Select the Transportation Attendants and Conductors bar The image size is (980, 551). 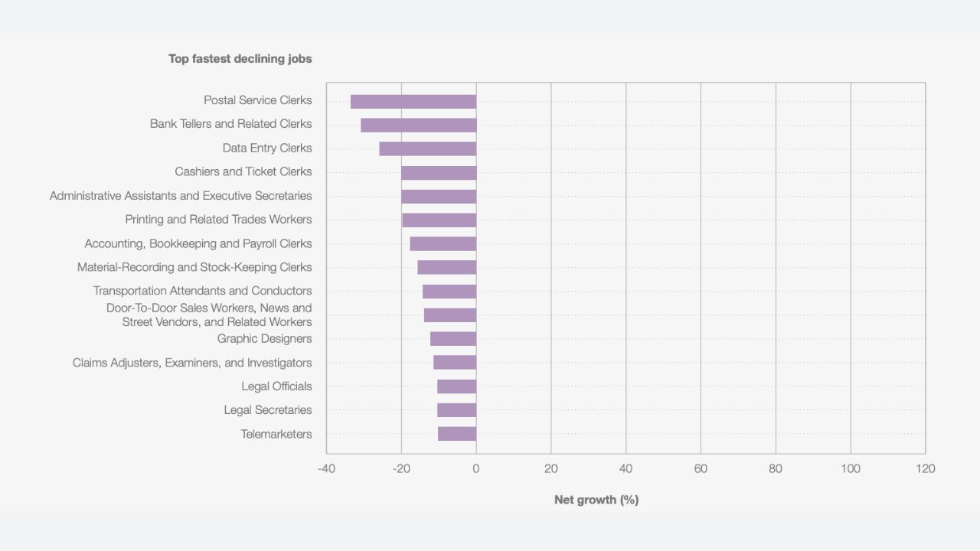449,292
